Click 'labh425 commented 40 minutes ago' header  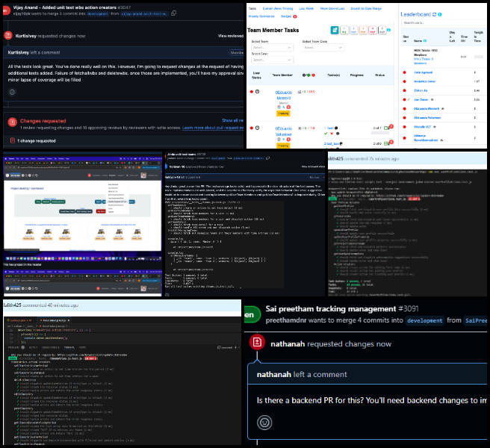click(x=41, y=305)
